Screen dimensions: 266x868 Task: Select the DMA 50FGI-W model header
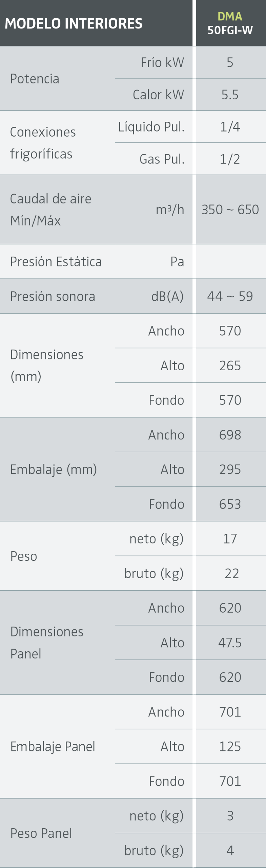tap(230, 23)
